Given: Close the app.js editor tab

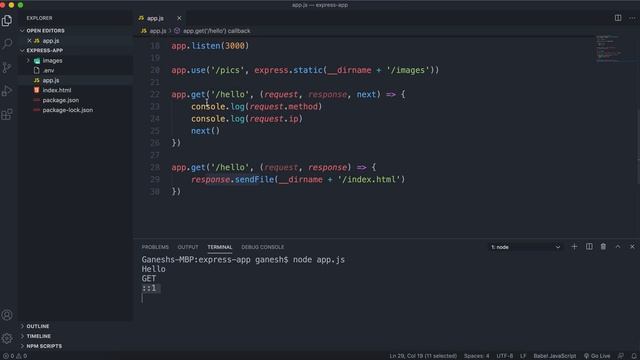Looking at the screenshot, I should point(179,18).
